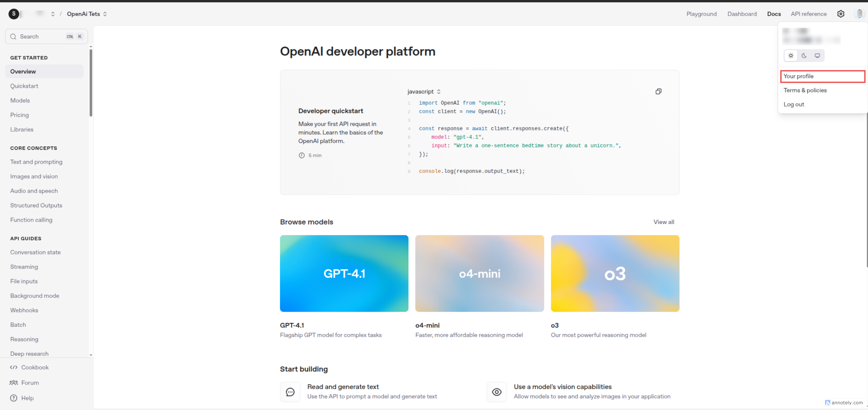Viewport: 868px width, 410px height.
Task: Open the organization switcher chevron
Action: pyautogui.click(x=53, y=14)
